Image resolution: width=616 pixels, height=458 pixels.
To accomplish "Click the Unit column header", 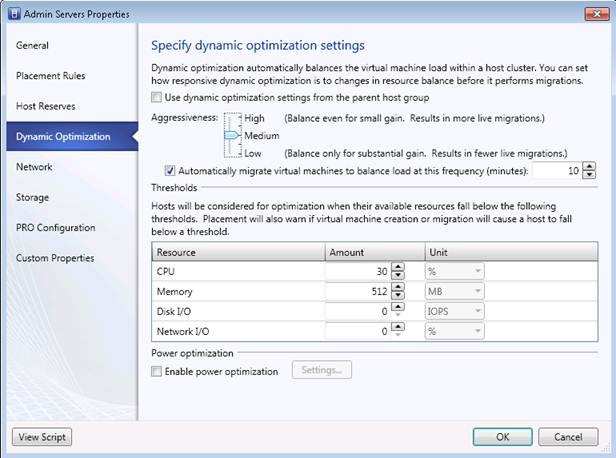I will coord(512,252).
